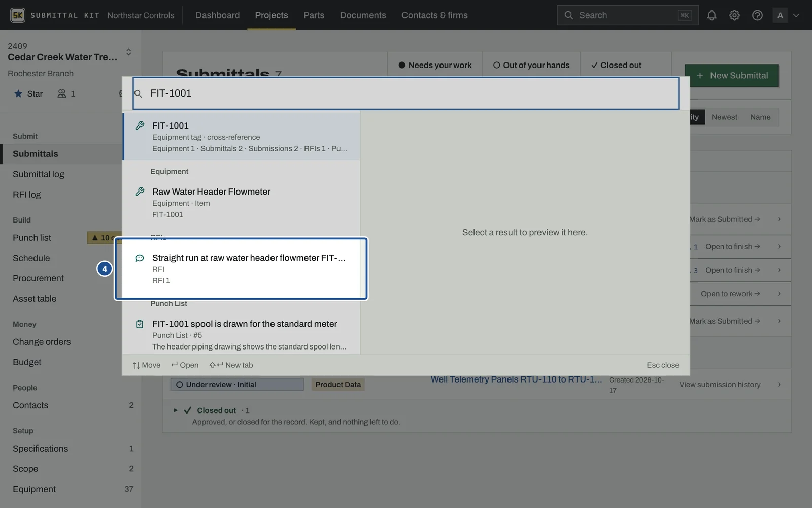Open settings gear icon in top bar
Viewport: 812px width, 508px height.
(x=734, y=15)
